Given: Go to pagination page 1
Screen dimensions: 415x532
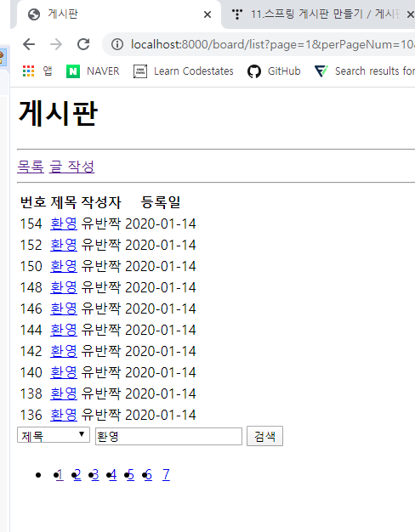Looking at the screenshot, I should [60, 474].
